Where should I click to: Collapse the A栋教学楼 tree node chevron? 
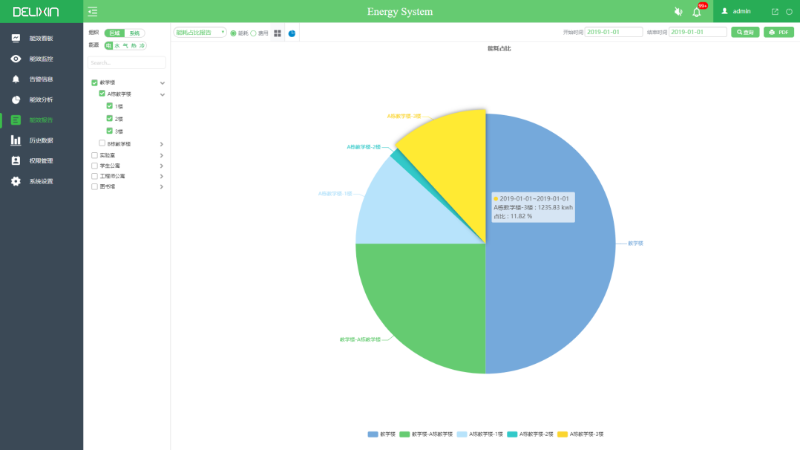pos(162,93)
